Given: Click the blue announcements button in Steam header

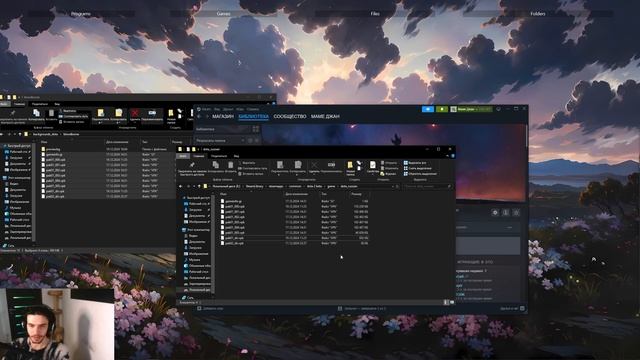Looking at the screenshot, I should [x=428, y=109].
